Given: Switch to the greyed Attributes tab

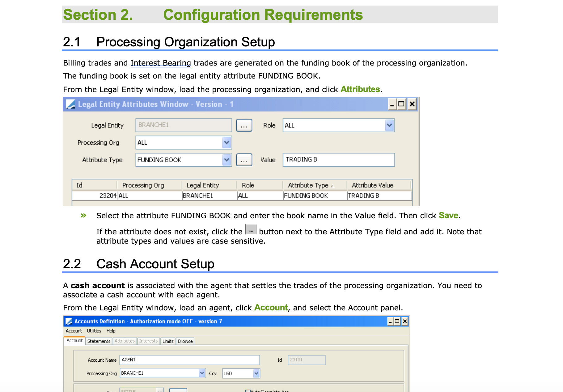Looking at the screenshot, I should (125, 341).
